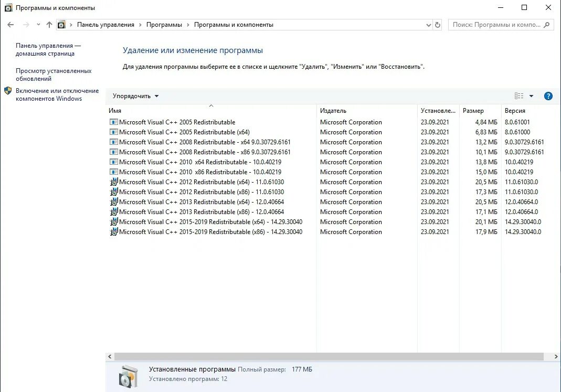Click icon of Visual C++ 2015-2019 (x86) entry
This screenshot has height=392, width=561.
(114, 232)
